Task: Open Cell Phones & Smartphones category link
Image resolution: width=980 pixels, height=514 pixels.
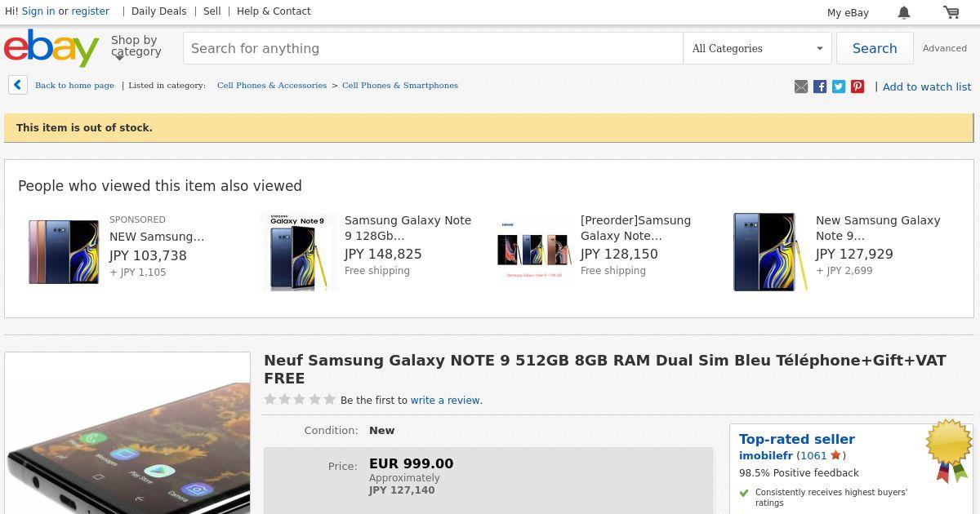Action: coord(400,85)
